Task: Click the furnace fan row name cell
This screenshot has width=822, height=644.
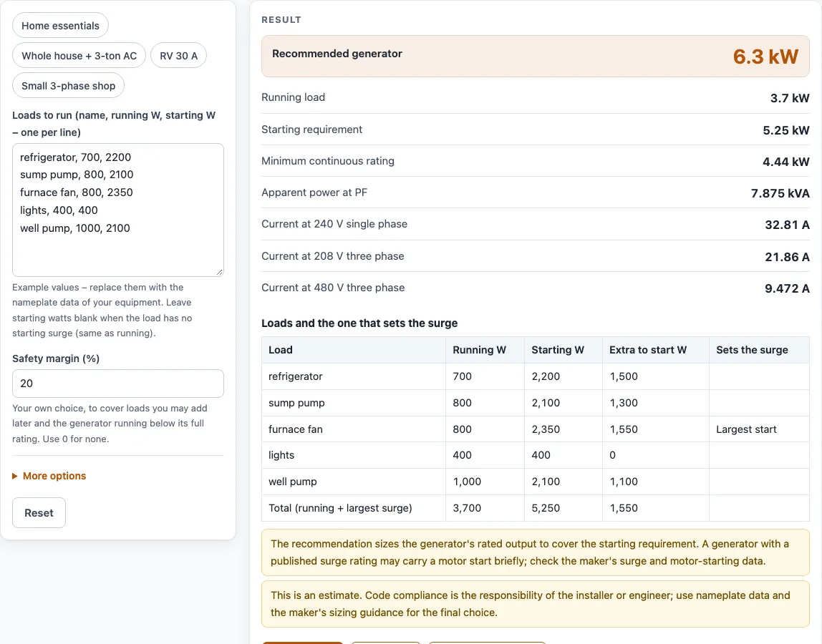Action: 354,429
